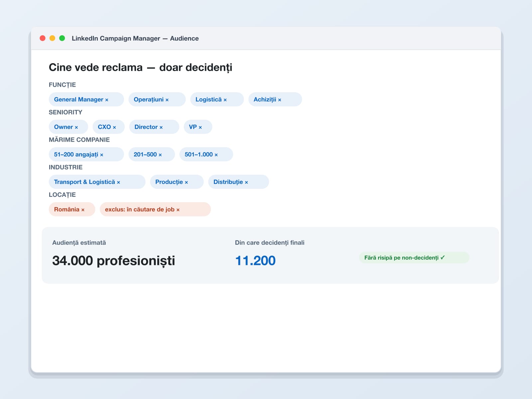Remove the Achiziții tag with its x
This screenshot has height=399, width=532.
(x=280, y=100)
